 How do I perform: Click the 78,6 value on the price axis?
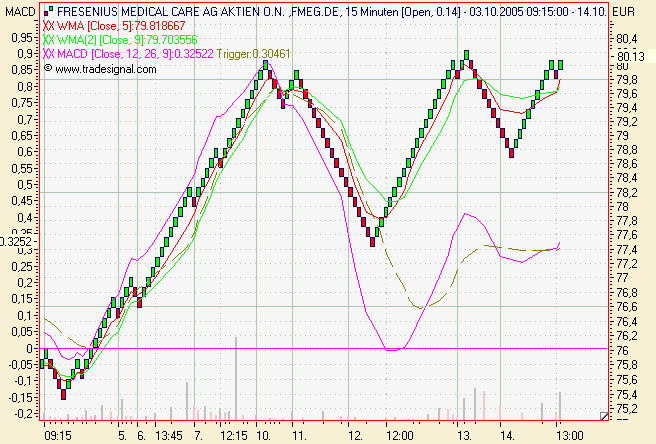coord(627,163)
